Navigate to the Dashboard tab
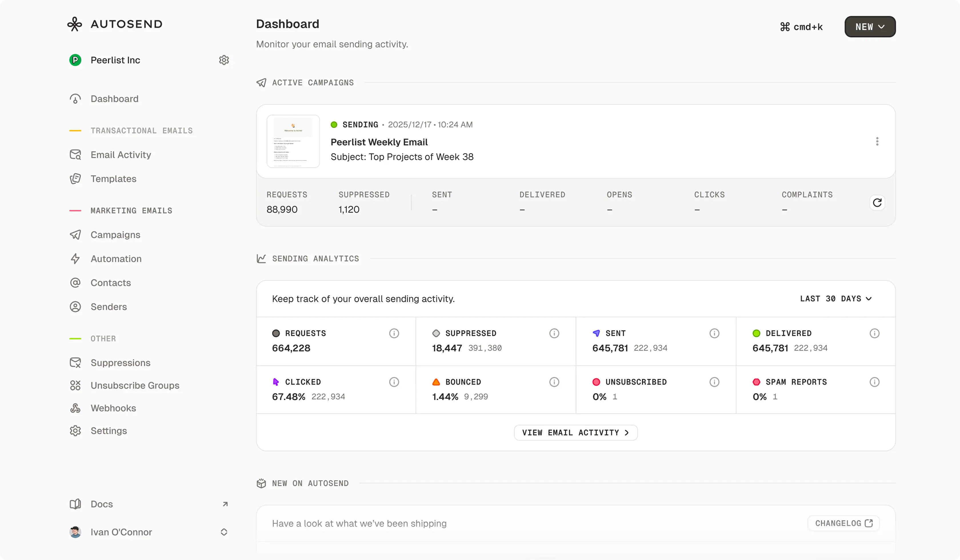 click(115, 99)
